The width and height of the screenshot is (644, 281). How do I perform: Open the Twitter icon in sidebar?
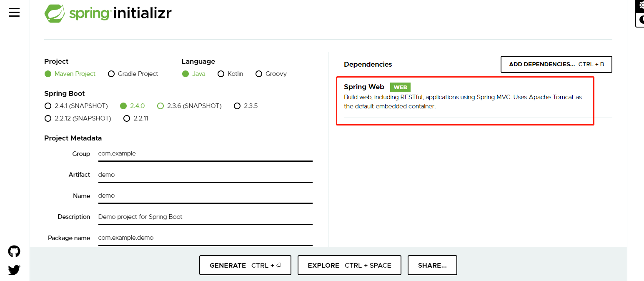point(14,270)
